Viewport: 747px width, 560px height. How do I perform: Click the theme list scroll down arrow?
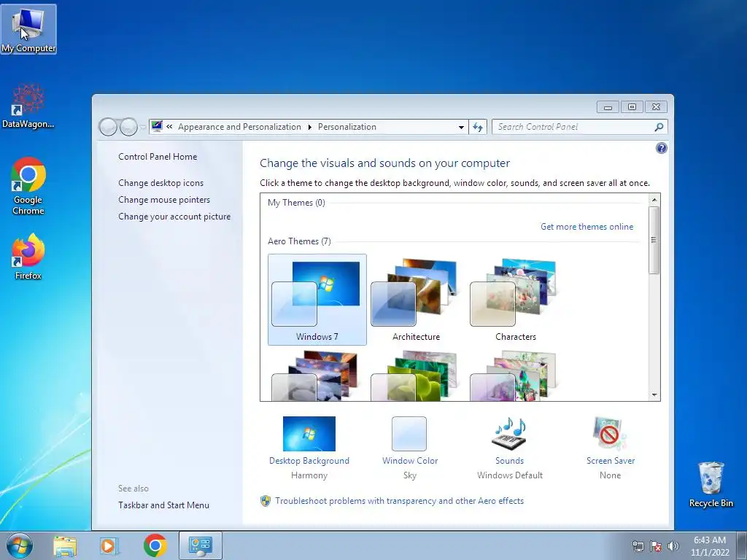pyautogui.click(x=654, y=395)
